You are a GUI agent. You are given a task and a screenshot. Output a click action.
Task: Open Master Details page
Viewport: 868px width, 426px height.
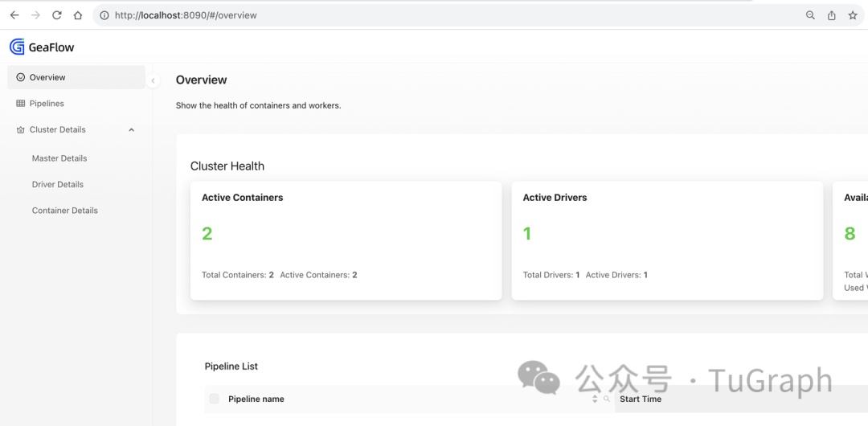tap(59, 158)
